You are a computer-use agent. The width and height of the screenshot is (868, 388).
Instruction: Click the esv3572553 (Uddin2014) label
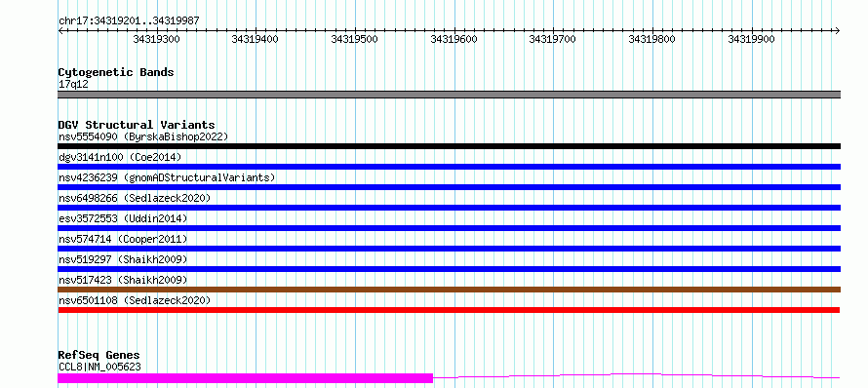tap(123, 218)
